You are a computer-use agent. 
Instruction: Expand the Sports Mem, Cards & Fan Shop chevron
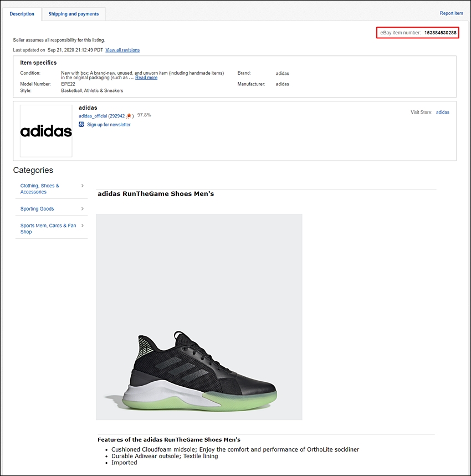(x=82, y=226)
